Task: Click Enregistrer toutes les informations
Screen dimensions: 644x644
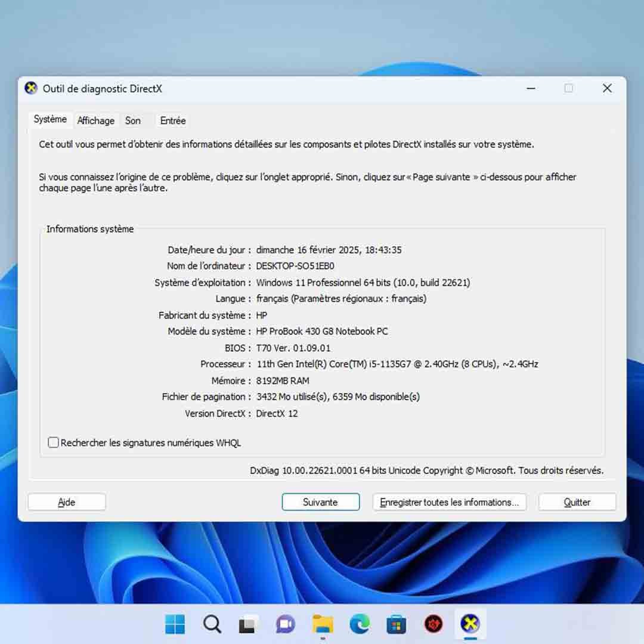Action: pyautogui.click(x=450, y=502)
